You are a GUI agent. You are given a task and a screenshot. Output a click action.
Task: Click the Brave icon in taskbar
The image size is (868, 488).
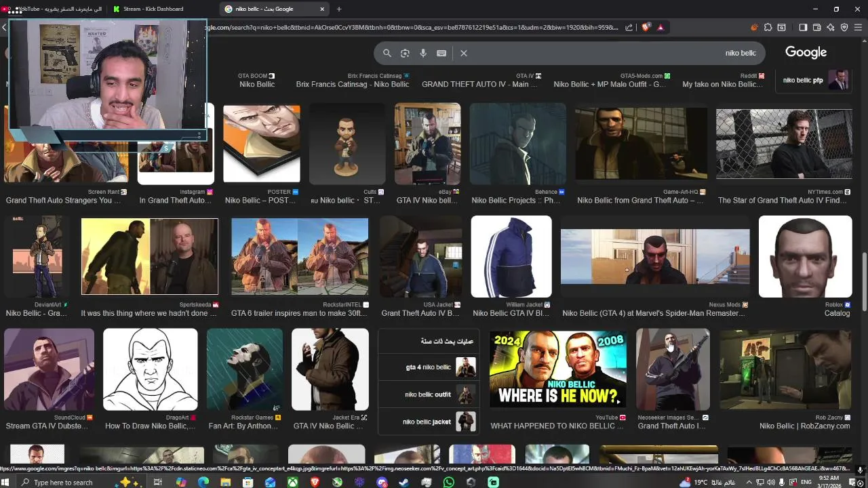pos(315,482)
